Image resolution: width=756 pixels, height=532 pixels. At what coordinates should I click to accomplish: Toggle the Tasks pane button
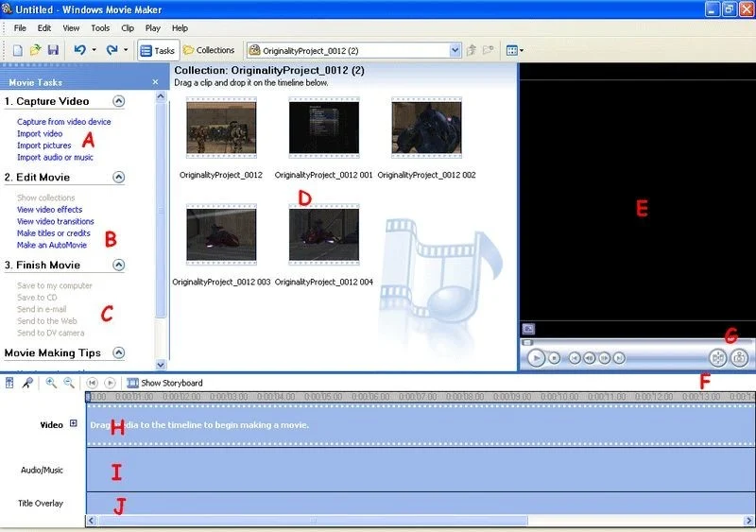pos(157,50)
